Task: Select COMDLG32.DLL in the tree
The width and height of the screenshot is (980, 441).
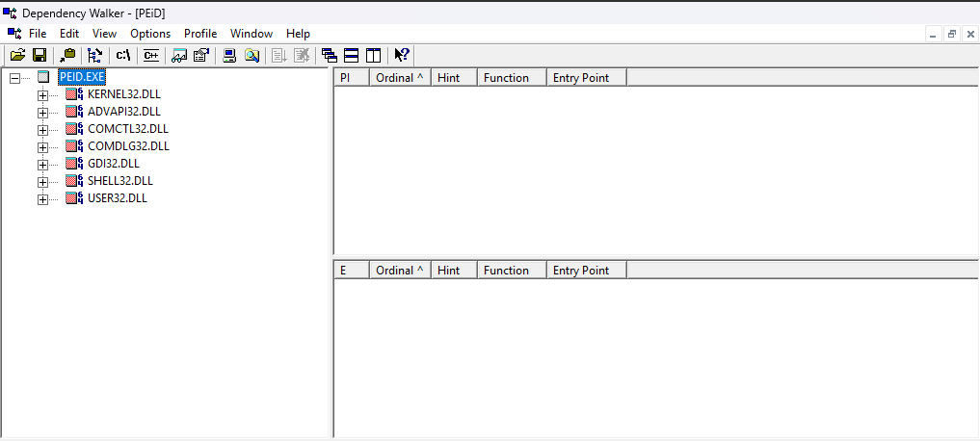Action: point(129,146)
